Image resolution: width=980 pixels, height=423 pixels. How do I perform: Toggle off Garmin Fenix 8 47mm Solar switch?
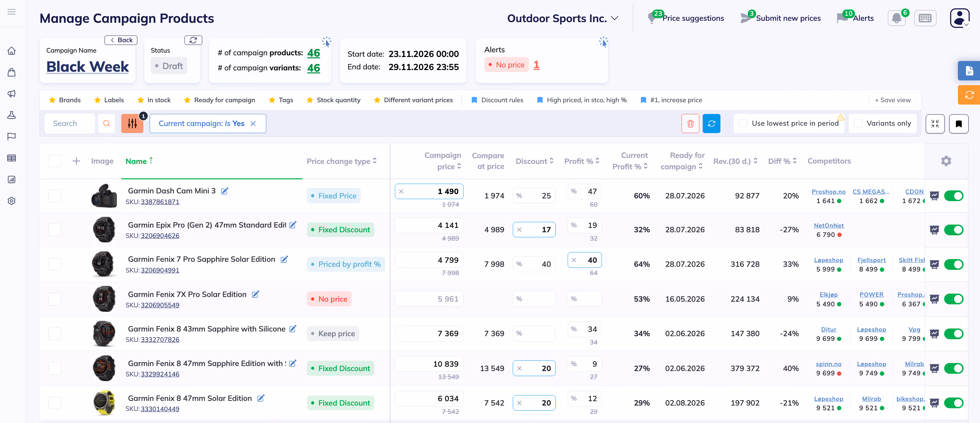pyautogui.click(x=953, y=403)
